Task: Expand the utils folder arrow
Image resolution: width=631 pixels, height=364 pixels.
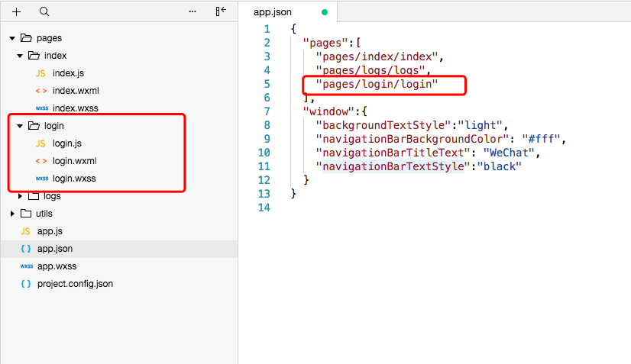Action: click(12, 214)
